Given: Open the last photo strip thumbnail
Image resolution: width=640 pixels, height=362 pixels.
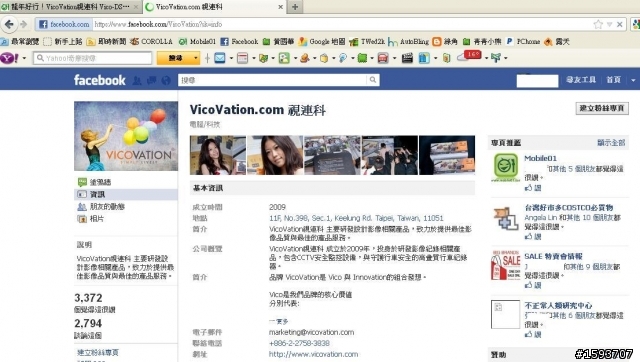Looking at the screenshot, I should coord(447,155).
